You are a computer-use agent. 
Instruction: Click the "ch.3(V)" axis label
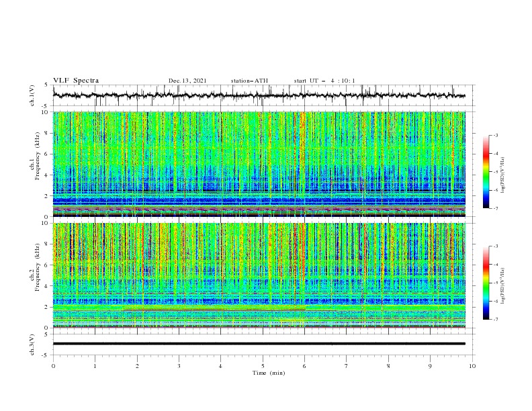coord(32,345)
